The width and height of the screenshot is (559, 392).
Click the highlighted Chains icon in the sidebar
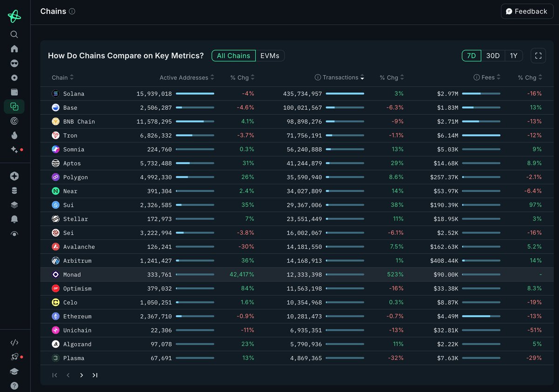click(14, 106)
